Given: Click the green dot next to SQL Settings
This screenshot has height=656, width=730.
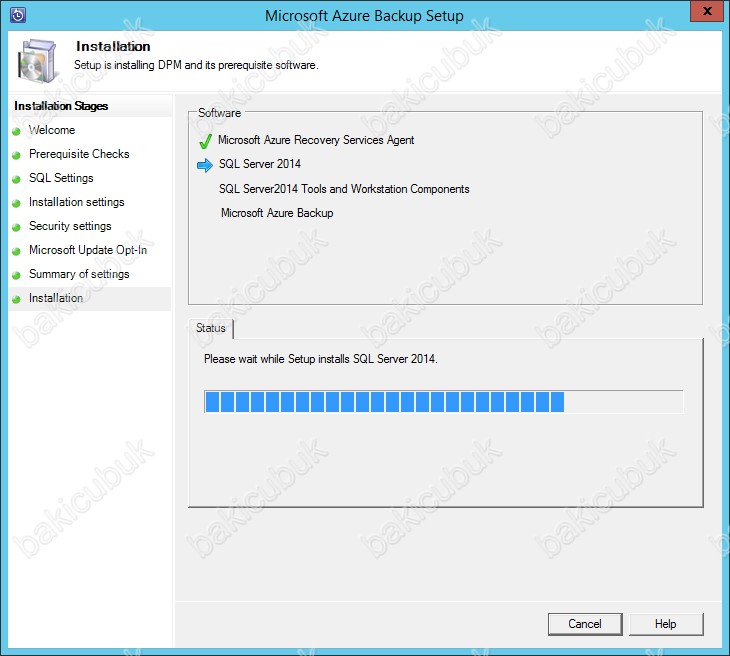Looking at the screenshot, I should pyautogui.click(x=16, y=179).
